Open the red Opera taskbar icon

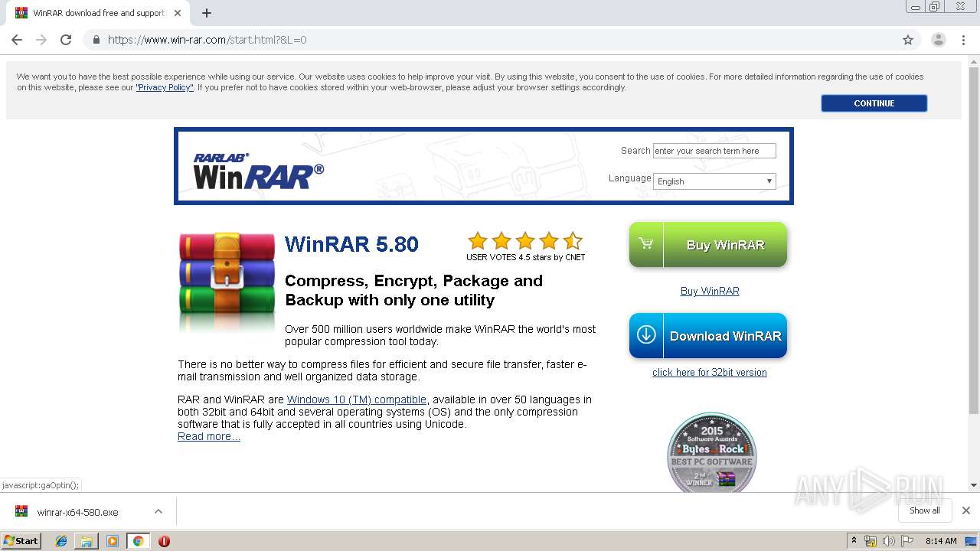point(164,541)
